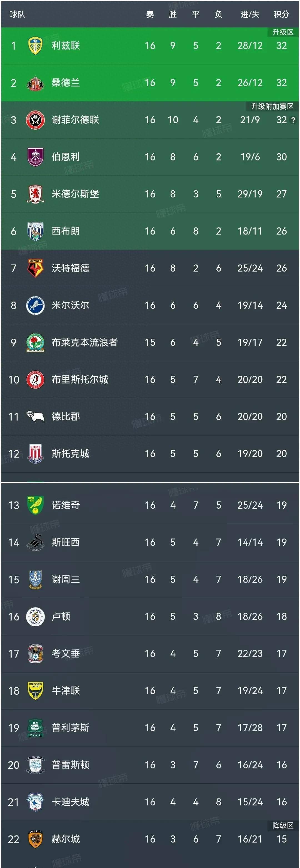This screenshot has height=868, width=300.
Task: Select the Sheffield United crest icon
Action: 35,120
